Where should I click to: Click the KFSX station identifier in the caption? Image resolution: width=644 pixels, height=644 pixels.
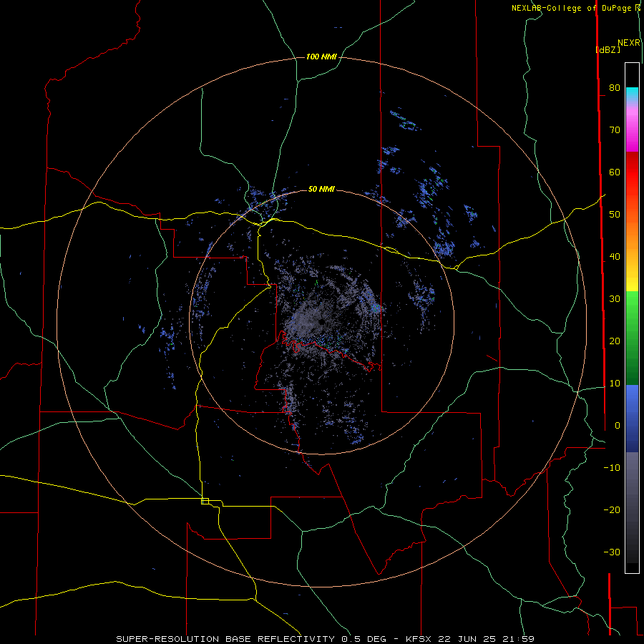click(418, 639)
